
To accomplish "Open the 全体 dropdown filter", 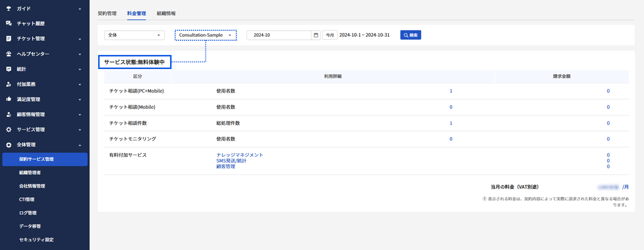I will (134, 35).
